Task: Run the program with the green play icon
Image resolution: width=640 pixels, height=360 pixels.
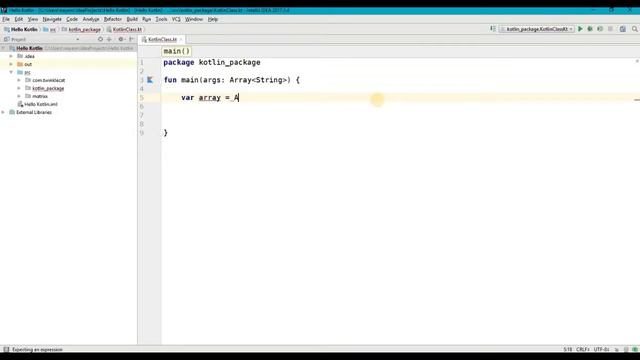Action: pos(580,29)
